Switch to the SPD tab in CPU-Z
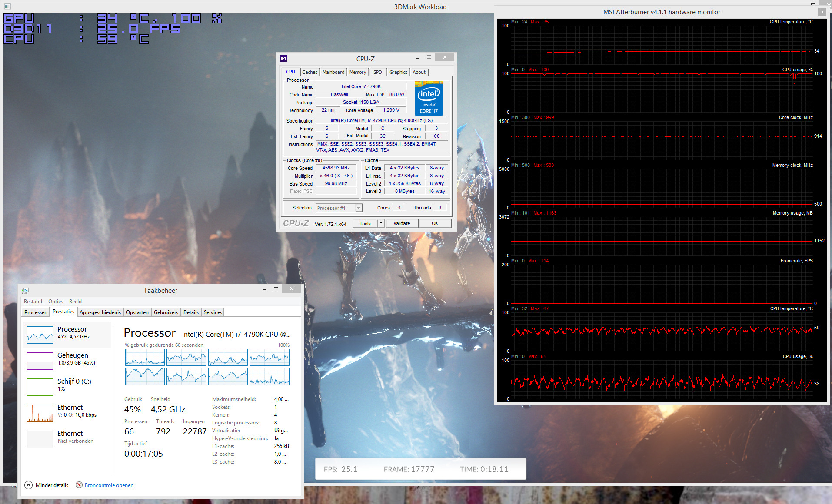 pyautogui.click(x=378, y=72)
